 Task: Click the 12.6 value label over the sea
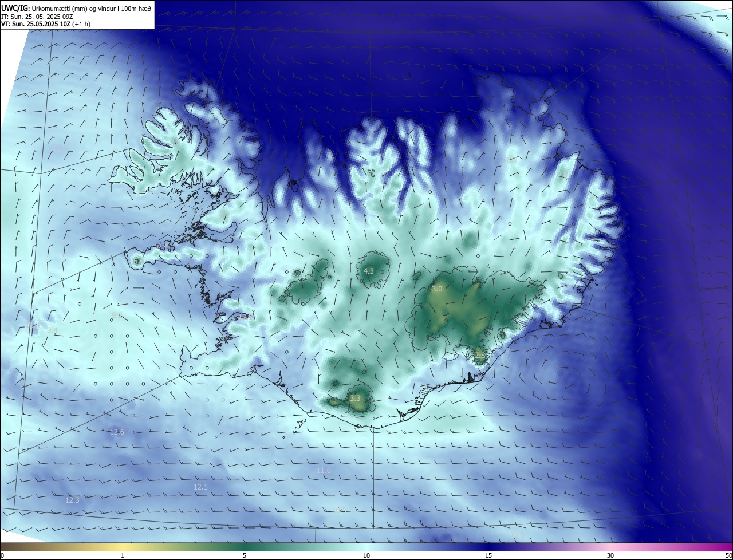(117, 432)
